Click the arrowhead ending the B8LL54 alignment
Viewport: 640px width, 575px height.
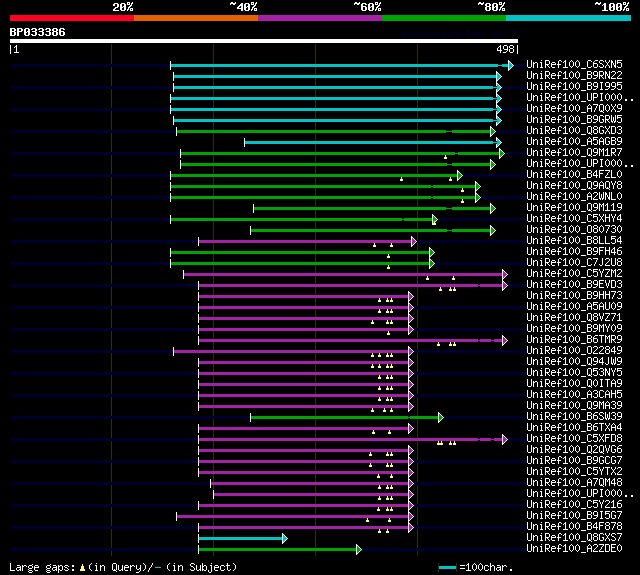[x=414, y=242]
